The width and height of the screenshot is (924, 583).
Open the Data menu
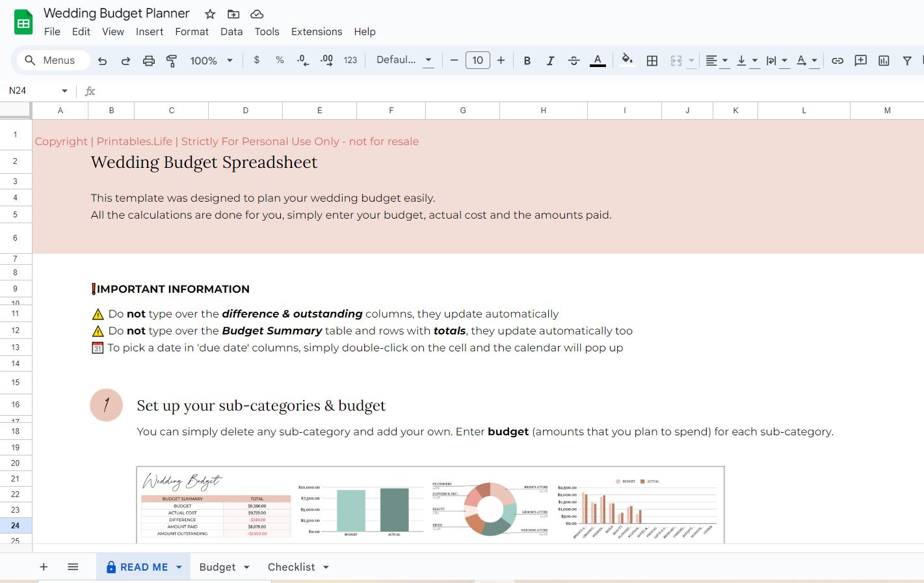click(x=231, y=31)
